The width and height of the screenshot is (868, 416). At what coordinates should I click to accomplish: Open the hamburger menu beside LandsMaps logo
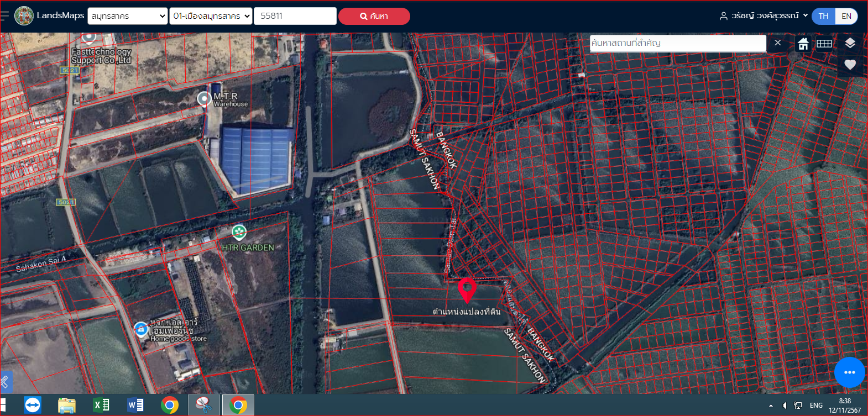point(5,15)
